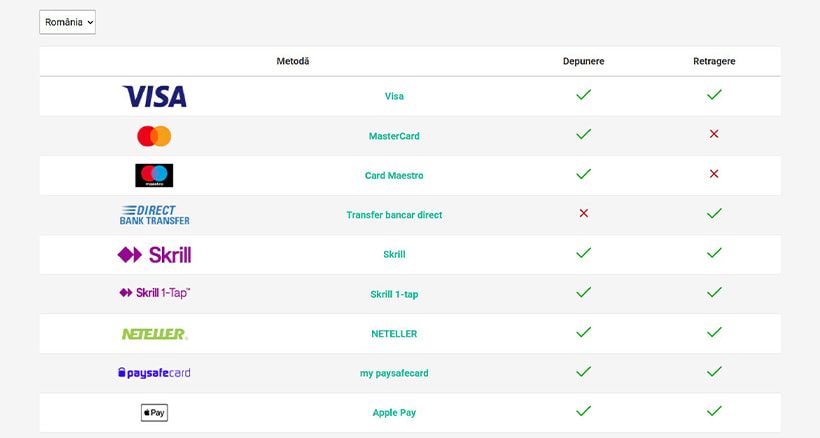Click Visa deposit green checkmark
This screenshot has height=438, width=820.
tap(584, 95)
